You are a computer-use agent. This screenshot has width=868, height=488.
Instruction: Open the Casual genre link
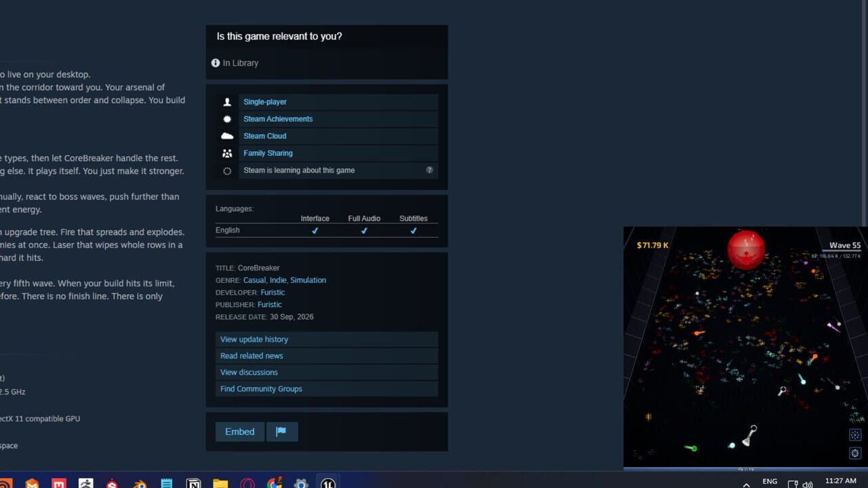point(255,280)
